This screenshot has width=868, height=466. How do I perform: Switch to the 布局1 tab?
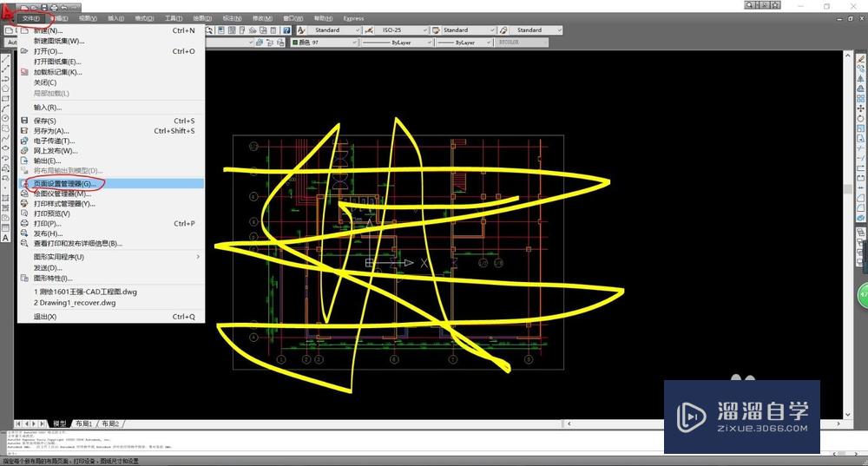tap(84, 423)
